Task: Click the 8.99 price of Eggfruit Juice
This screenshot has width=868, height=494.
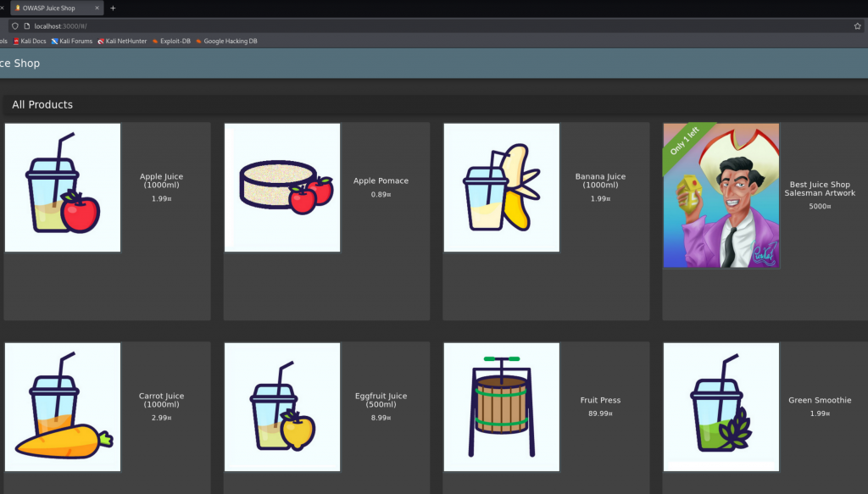Action: (x=381, y=418)
